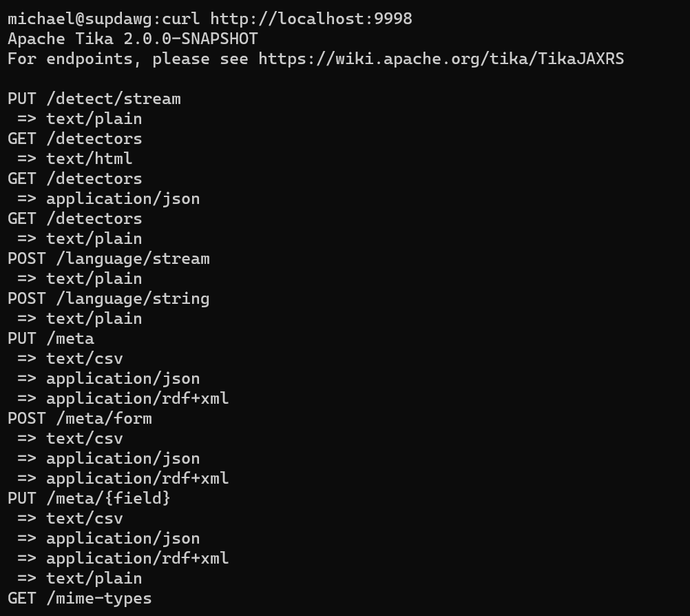Select the Apache Tika 2.0.0-SNAPSHOT version line
The image size is (690, 616).
tap(133, 39)
